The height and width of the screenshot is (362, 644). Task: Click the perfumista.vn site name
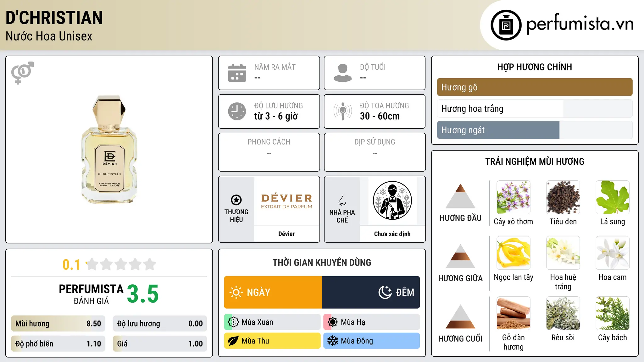[x=580, y=24]
